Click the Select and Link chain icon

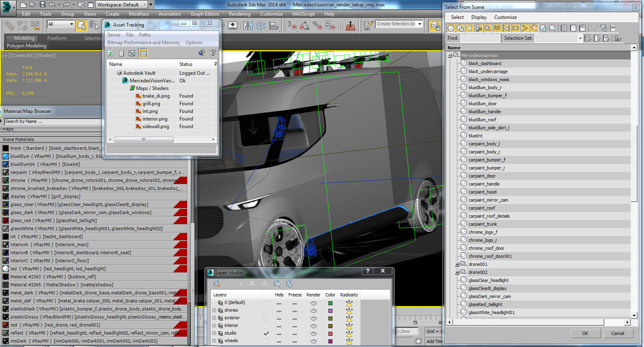tap(9, 25)
